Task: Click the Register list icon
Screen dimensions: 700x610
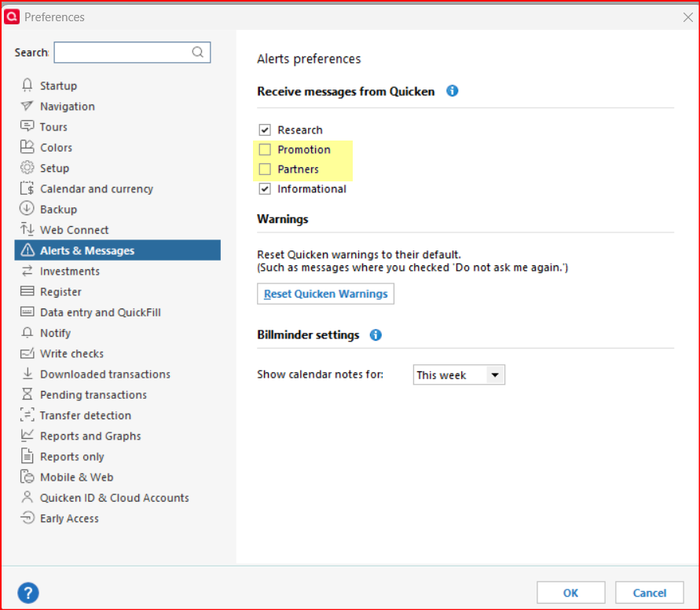Action: click(27, 291)
